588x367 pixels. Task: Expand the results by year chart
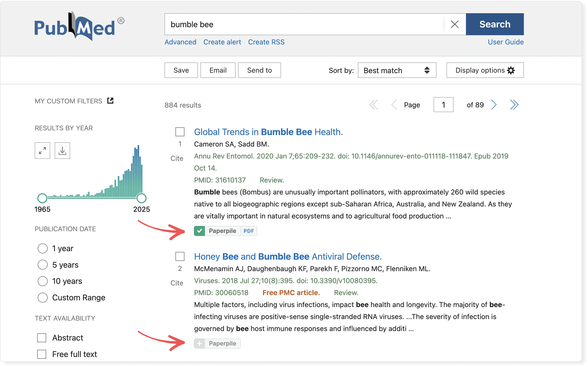point(42,151)
